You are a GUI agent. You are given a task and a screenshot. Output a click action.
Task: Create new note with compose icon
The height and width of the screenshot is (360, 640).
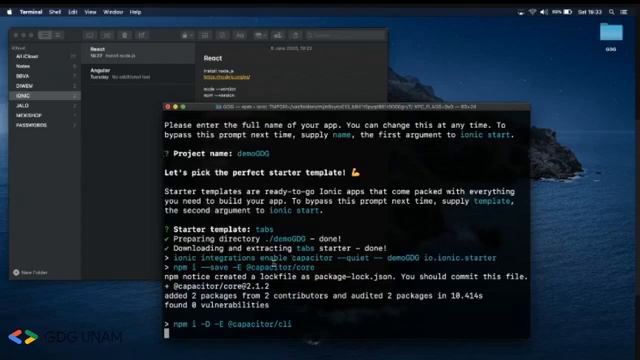click(x=142, y=36)
